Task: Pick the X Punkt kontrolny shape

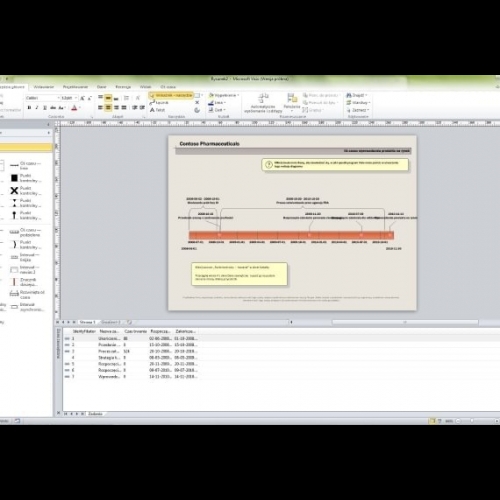Action: 25,191
